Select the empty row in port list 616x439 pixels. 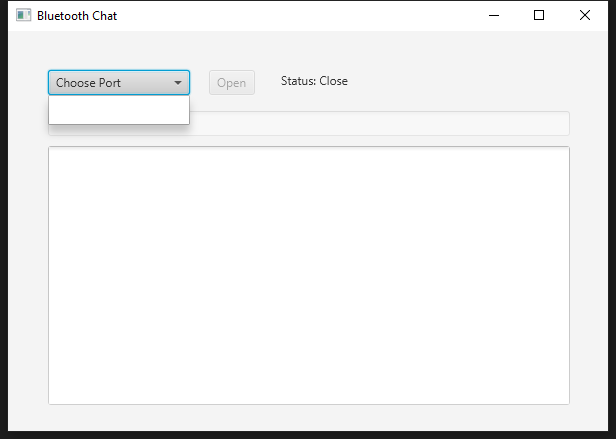118,110
